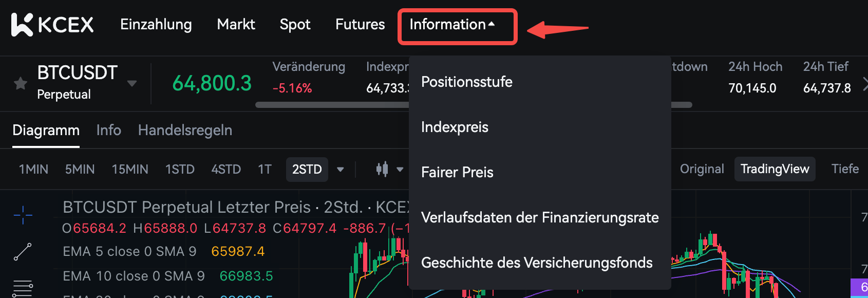Expand the BTCUSDT pair selector arrow
The width and height of the screenshot is (868, 298).
(x=132, y=83)
